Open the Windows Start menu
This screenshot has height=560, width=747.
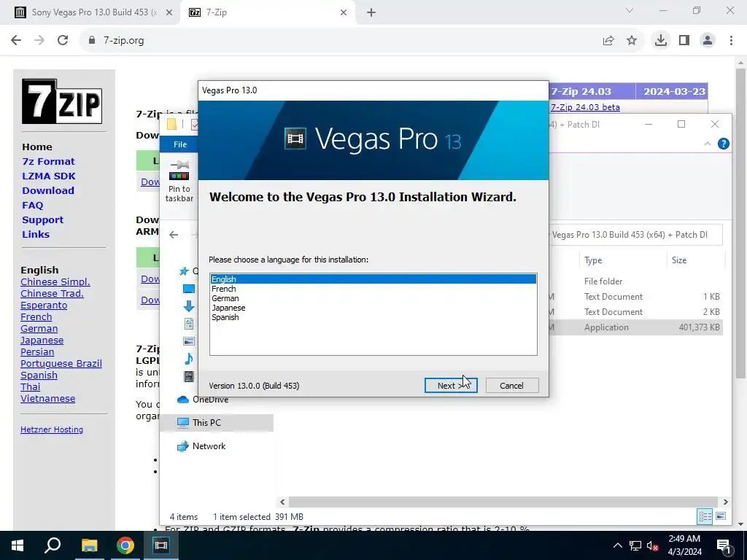18,545
